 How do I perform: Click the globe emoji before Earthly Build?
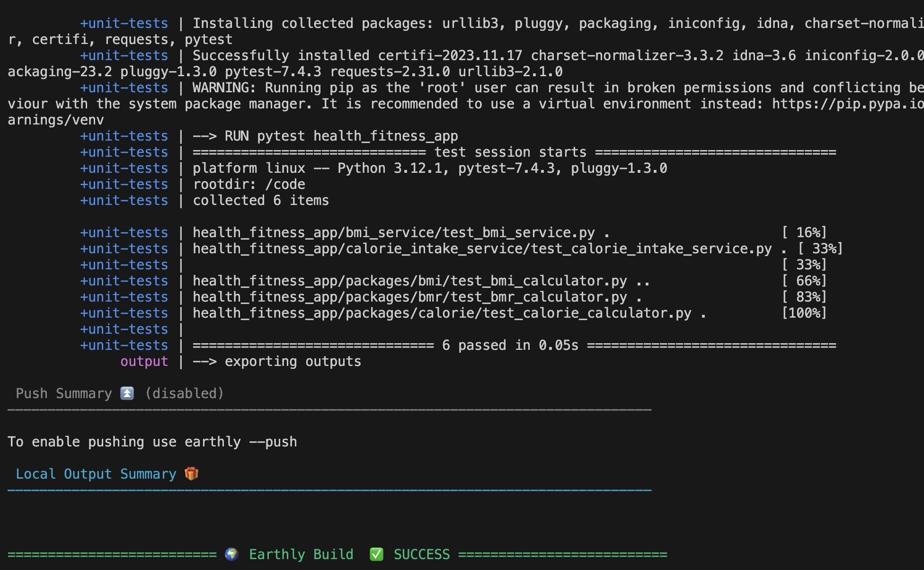pos(231,554)
